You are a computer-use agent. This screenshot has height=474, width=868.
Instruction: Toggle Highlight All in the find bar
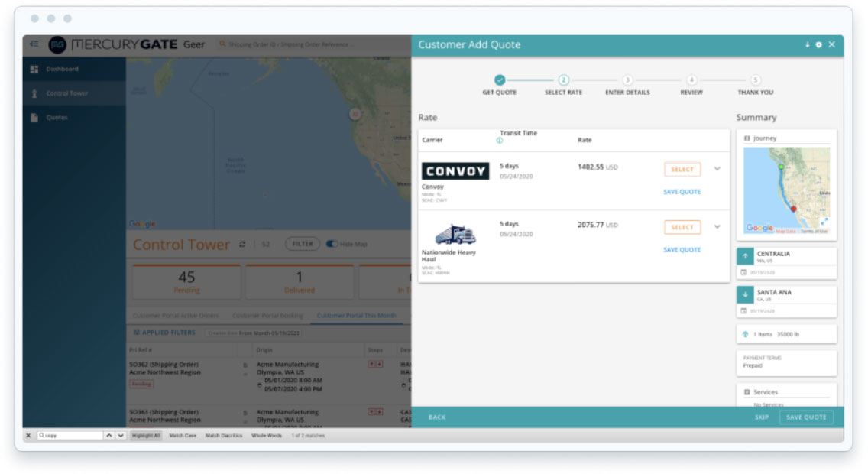(x=146, y=435)
